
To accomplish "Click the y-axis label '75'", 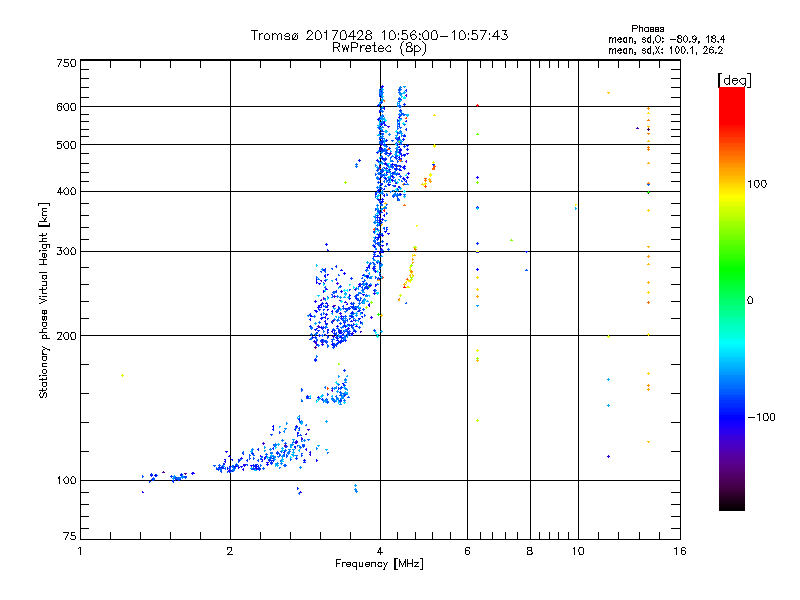I will pyautogui.click(x=70, y=536).
